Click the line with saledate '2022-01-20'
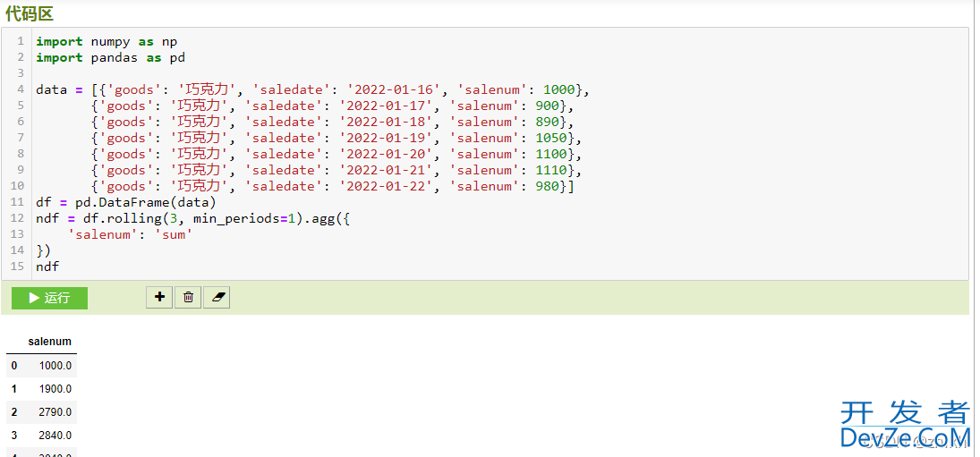 pyautogui.click(x=337, y=154)
